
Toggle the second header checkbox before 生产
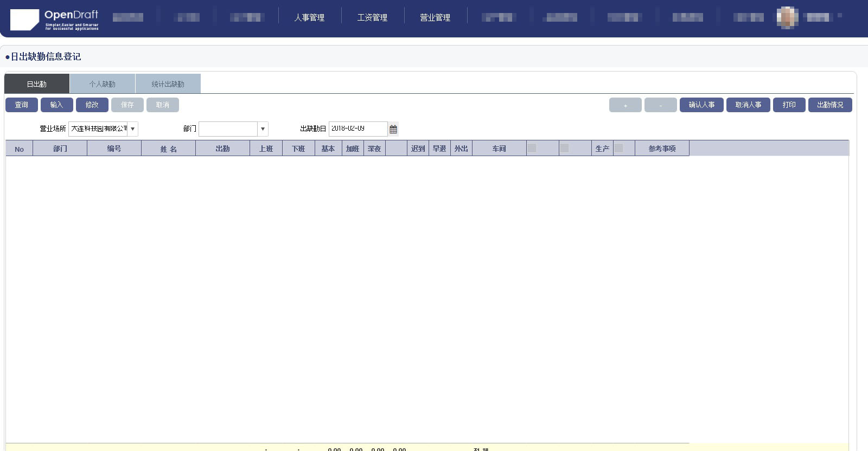(565, 148)
